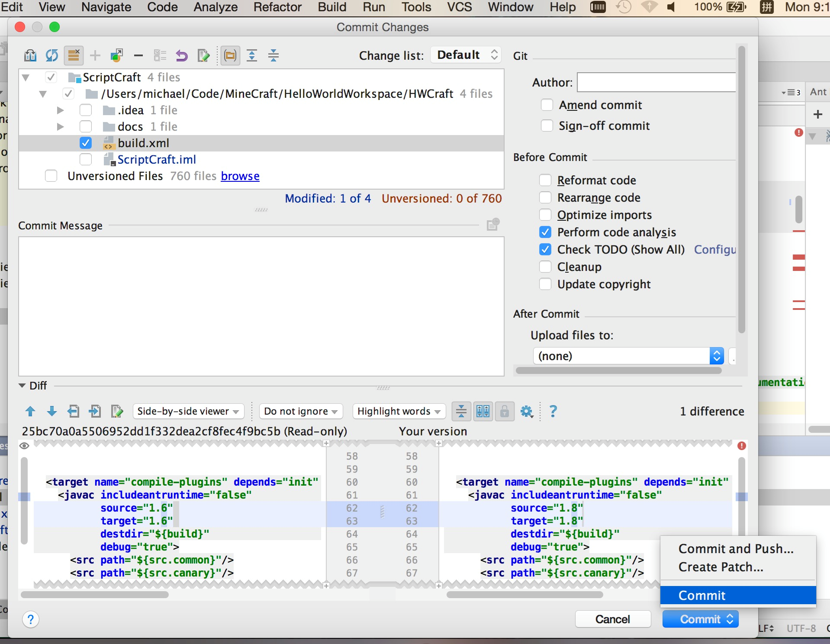
Task: Enable the Optimize imports checkbox
Action: pos(545,215)
